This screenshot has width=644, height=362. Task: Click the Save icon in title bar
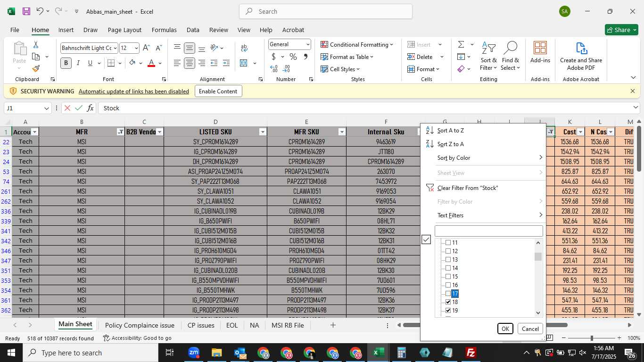point(26,11)
